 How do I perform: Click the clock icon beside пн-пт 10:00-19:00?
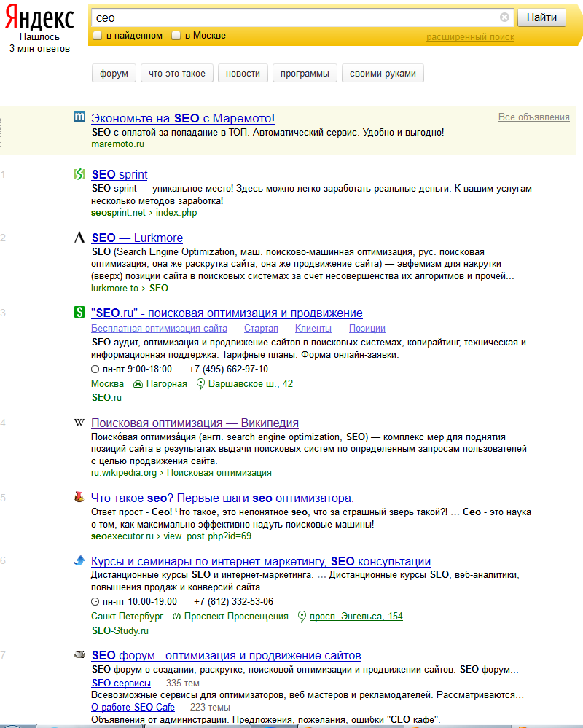click(x=95, y=602)
